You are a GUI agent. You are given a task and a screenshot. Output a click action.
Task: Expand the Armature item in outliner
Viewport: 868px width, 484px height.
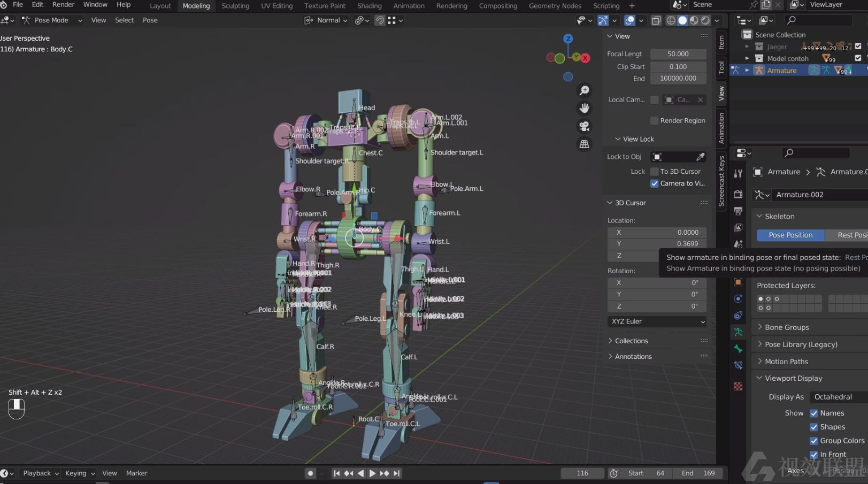(747, 71)
